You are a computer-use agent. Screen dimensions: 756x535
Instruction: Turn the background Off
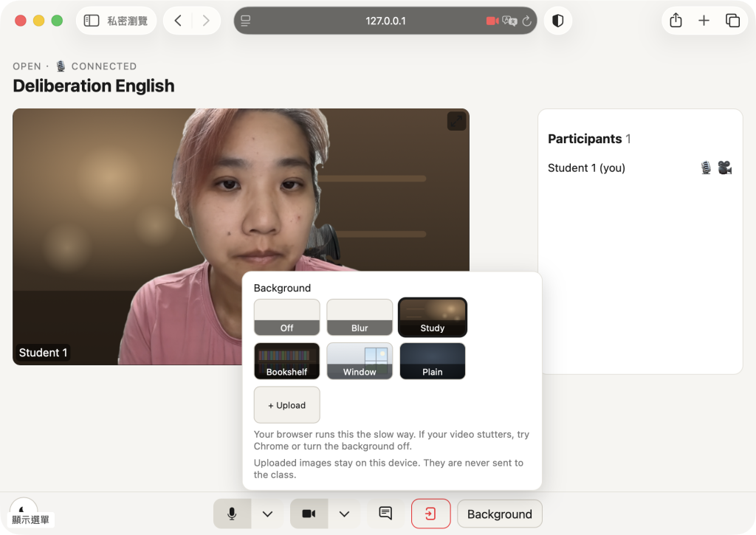click(x=287, y=317)
